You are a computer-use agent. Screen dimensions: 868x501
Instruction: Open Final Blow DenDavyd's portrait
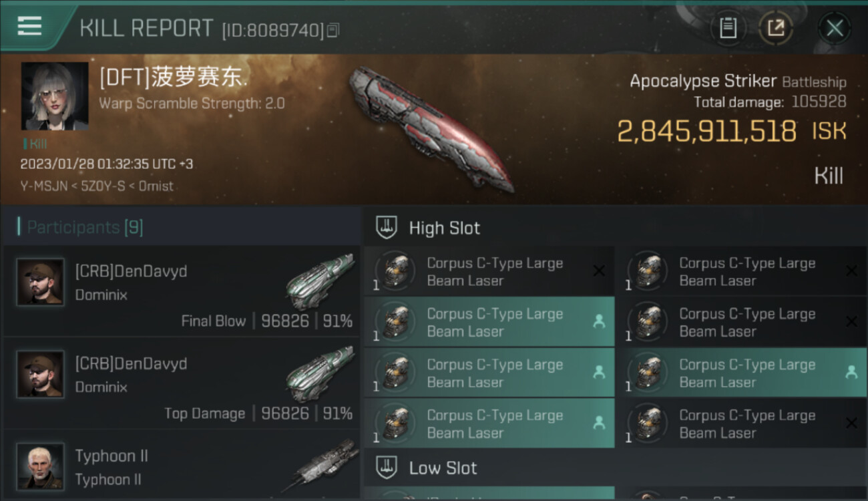(41, 283)
